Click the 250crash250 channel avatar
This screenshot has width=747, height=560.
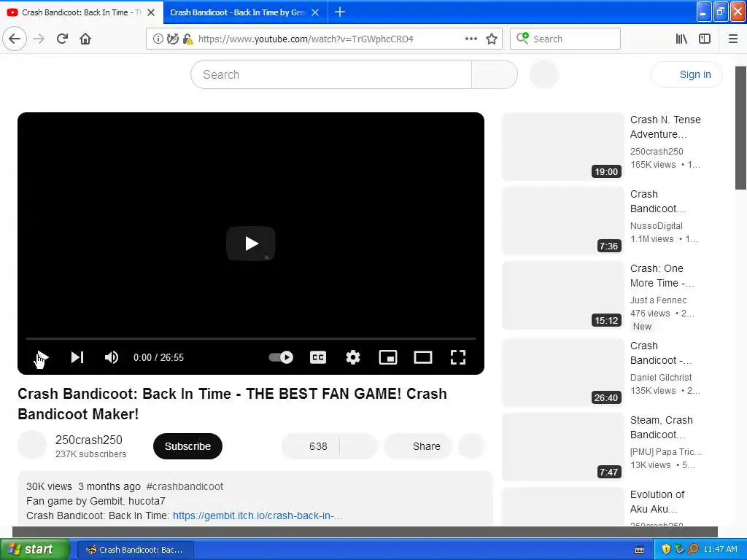coord(32,445)
